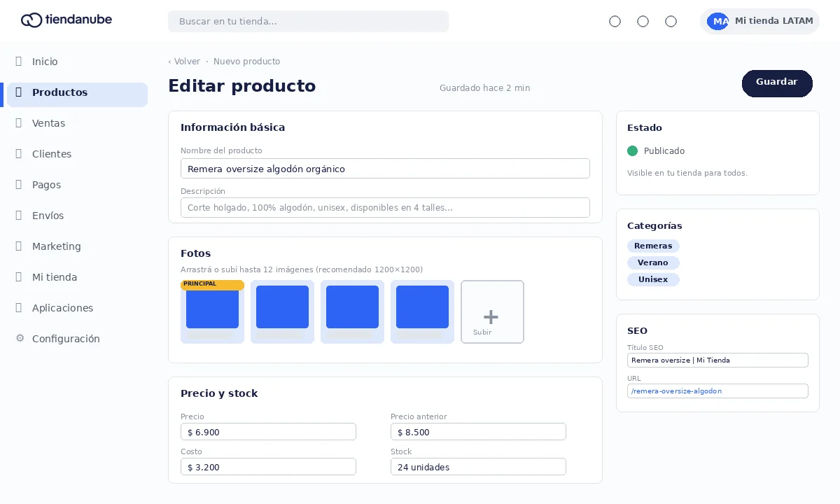Click the URL field /remera-oversize-algodon
Screen dimensions: 840x504
[x=717, y=391]
